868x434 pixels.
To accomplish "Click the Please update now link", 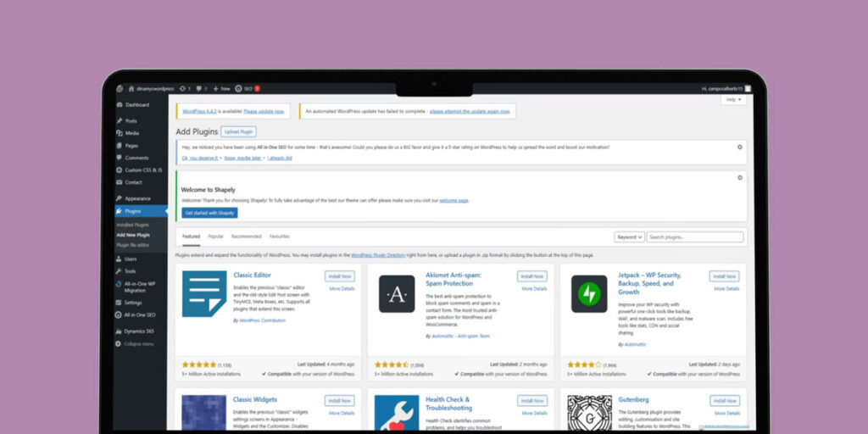I will coord(264,111).
